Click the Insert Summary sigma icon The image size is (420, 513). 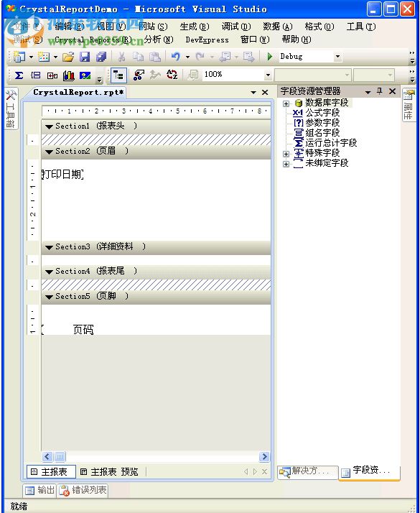(x=19, y=75)
